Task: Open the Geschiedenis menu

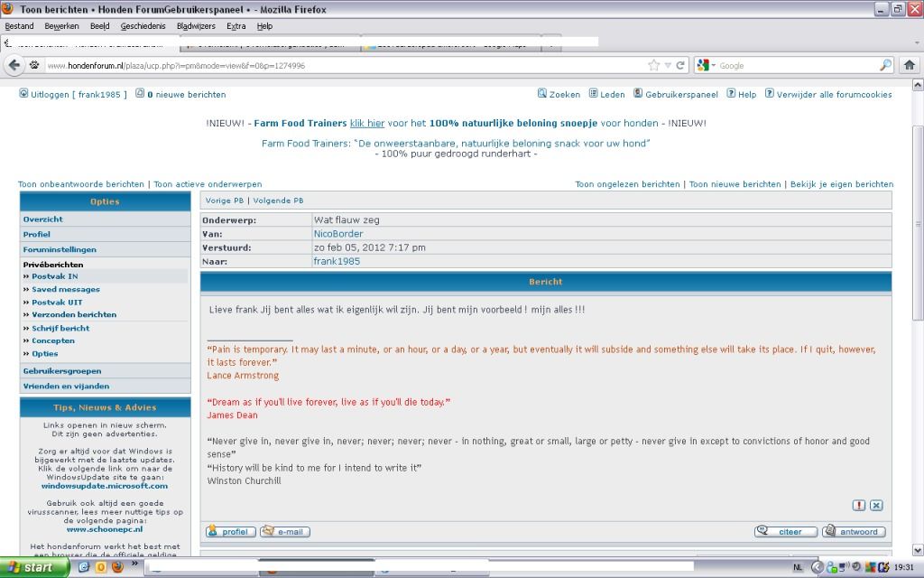Action: point(143,26)
